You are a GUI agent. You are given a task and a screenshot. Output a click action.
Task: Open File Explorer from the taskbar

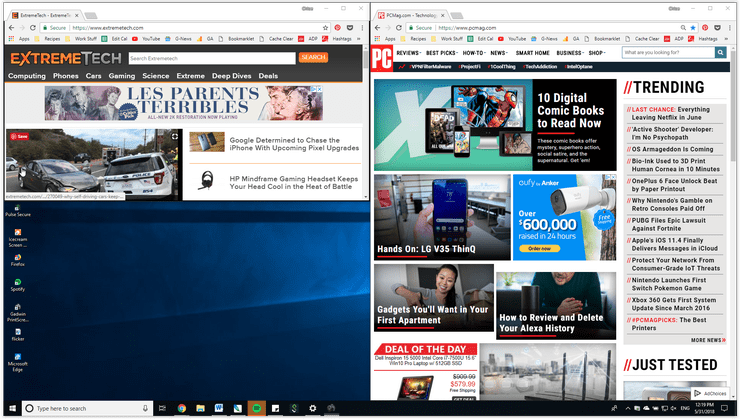[x=200, y=408]
